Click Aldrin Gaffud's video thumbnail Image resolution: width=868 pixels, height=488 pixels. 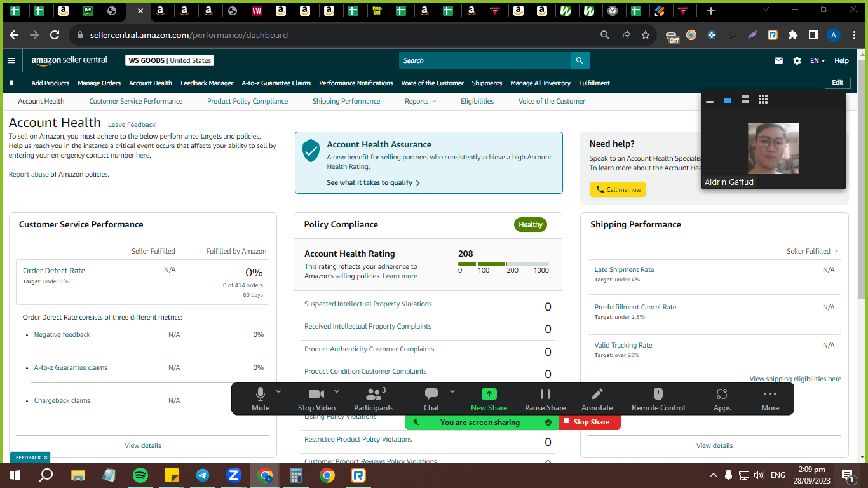tap(773, 148)
